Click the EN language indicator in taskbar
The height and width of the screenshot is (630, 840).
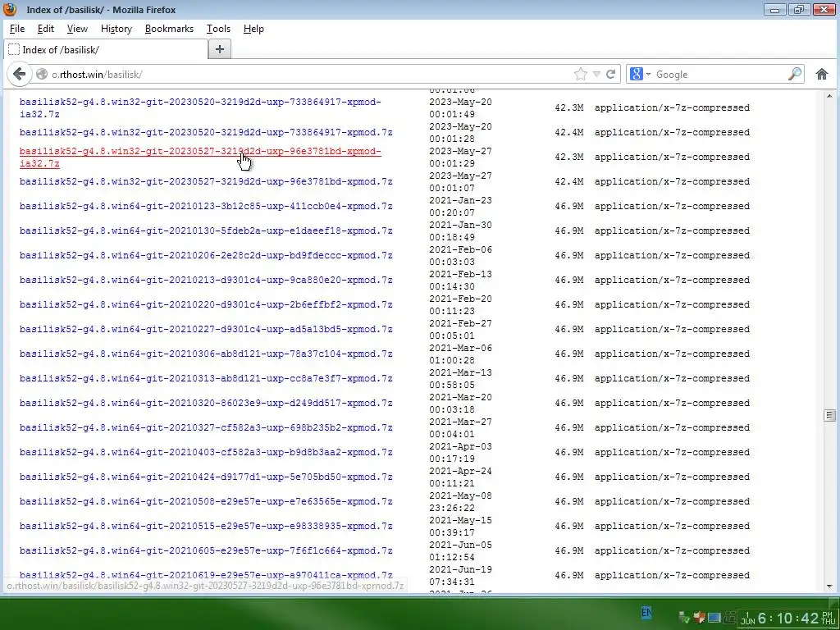[x=646, y=612]
